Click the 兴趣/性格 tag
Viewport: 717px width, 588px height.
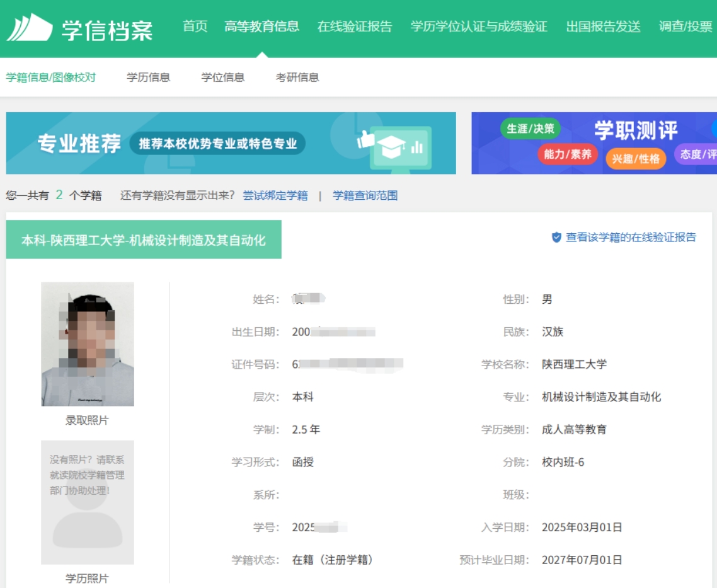click(636, 159)
